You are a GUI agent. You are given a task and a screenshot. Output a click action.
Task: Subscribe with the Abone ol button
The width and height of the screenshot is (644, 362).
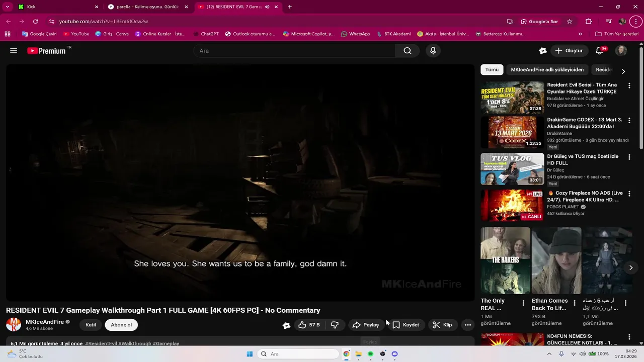[x=121, y=325]
